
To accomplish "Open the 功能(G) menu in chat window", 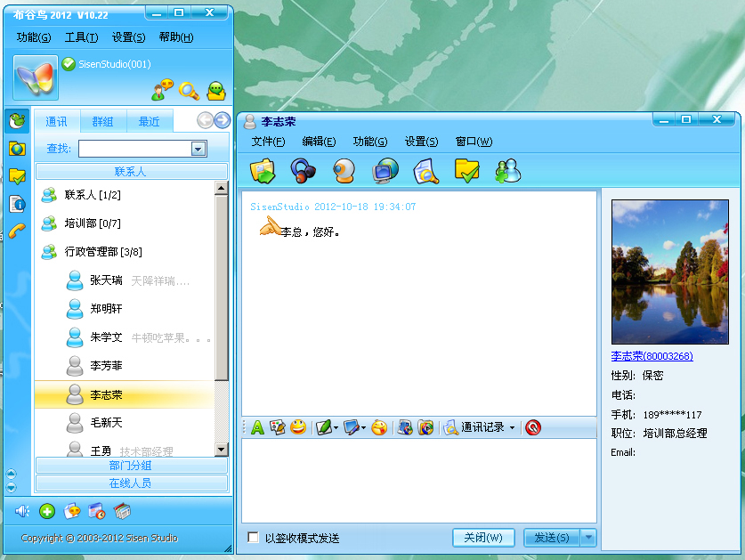I will coord(369,142).
